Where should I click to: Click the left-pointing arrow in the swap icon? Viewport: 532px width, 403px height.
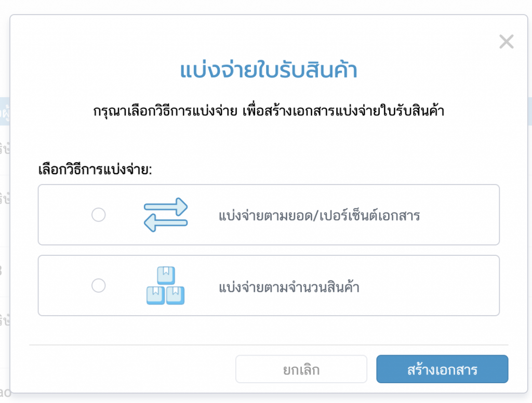(165, 224)
